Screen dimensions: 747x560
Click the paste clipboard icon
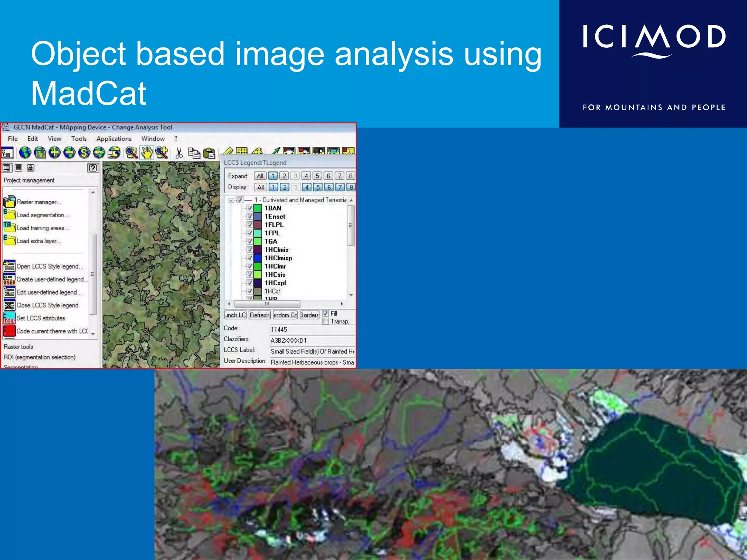(x=209, y=153)
